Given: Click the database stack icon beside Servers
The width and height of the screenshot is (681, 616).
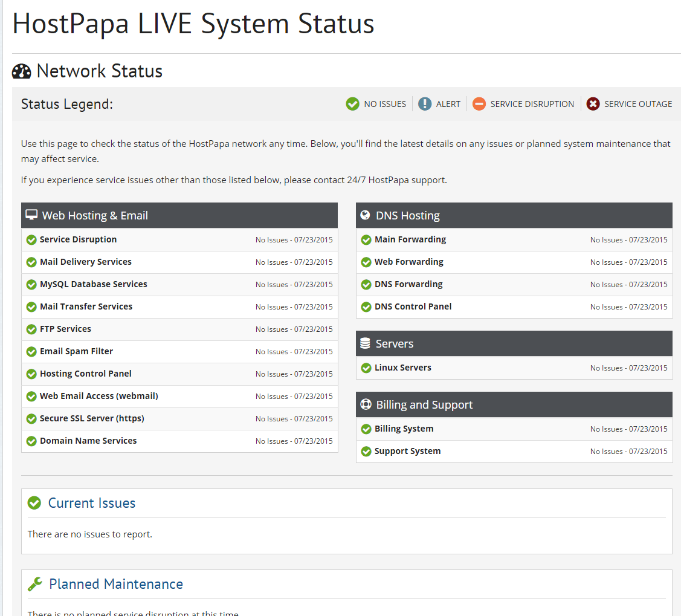Looking at the screenshot, I should tap(365, 343).
